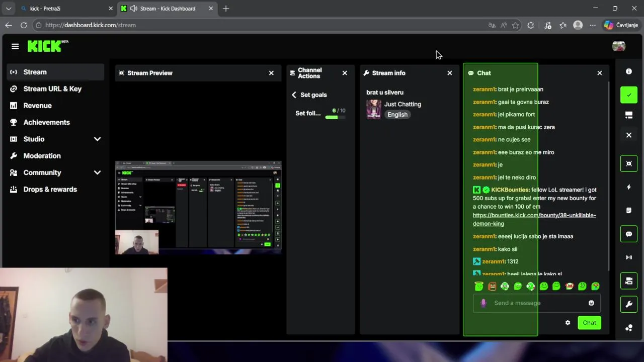Open the Stream sidebar item

[56, 72]
